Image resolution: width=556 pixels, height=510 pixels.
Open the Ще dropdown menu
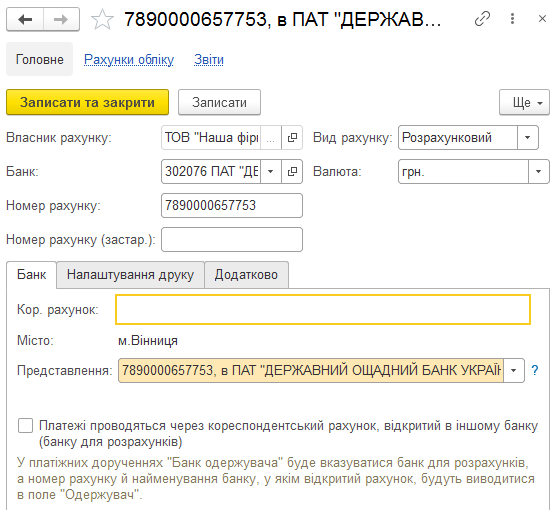[524, 102]
